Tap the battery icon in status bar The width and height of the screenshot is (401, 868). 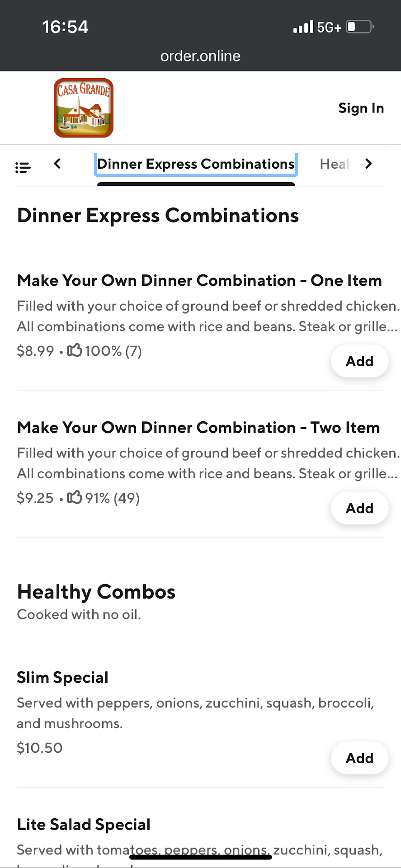tap(359, 27)
